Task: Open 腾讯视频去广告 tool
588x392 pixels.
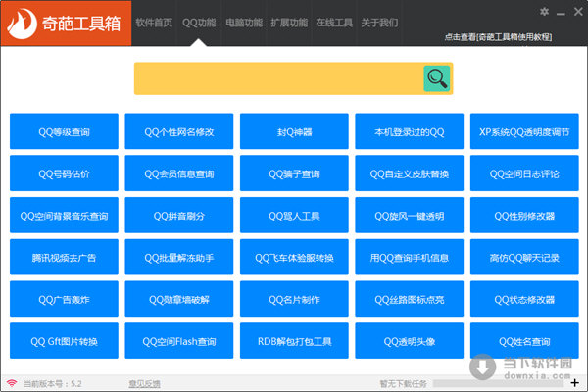Action: tap(64, 257)
